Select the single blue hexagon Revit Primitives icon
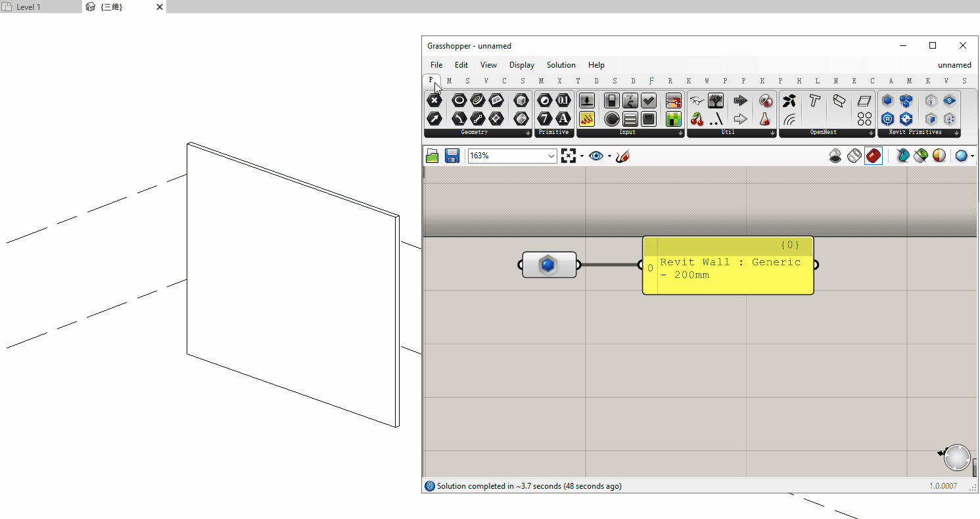 [x=887, y=101]
